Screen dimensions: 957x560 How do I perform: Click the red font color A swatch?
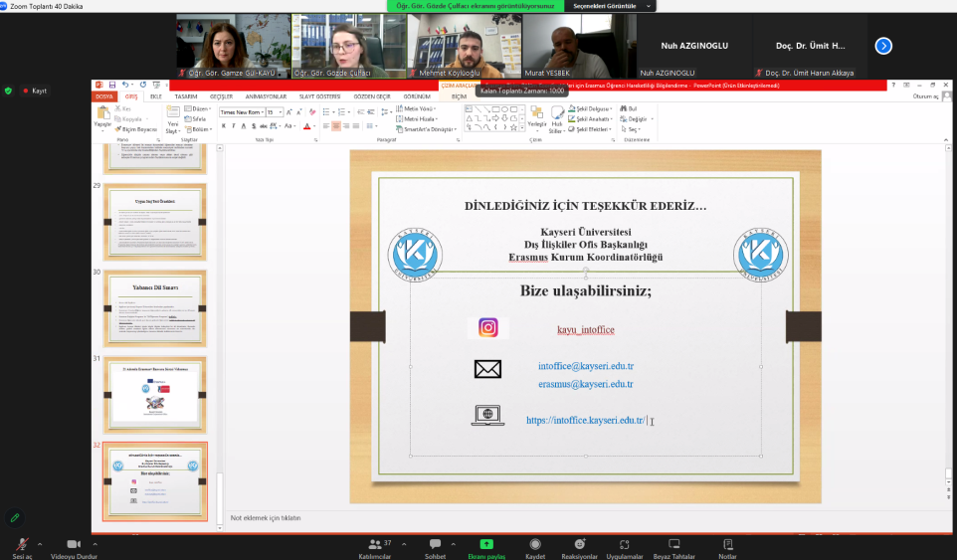click(x=307, y=126)
